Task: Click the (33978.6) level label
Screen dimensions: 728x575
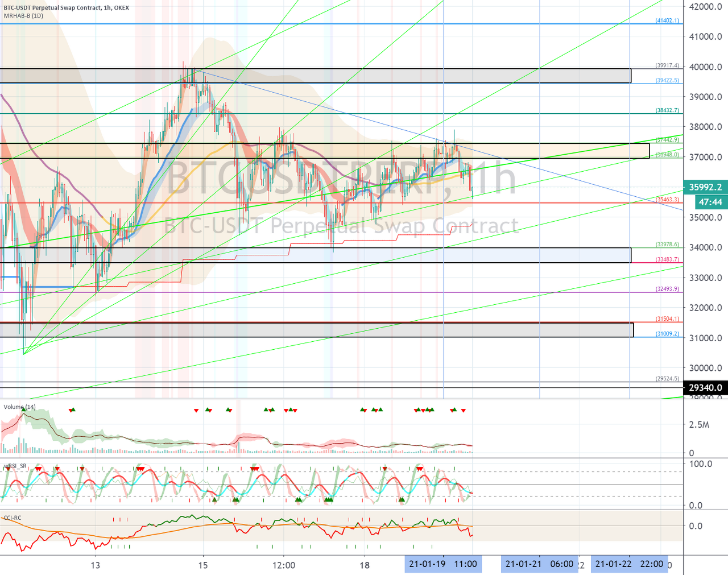Action: [x=667, y=245]
